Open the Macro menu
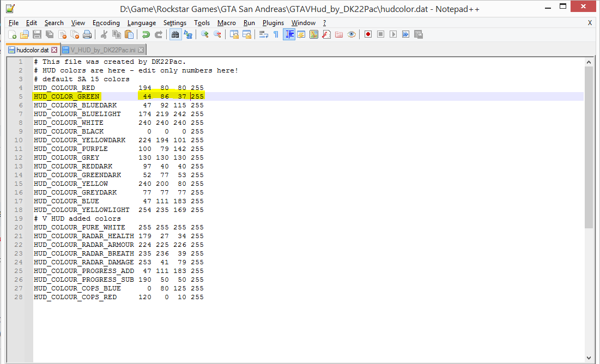The width and height of the screenshot is (600, 364). [227, 23]
